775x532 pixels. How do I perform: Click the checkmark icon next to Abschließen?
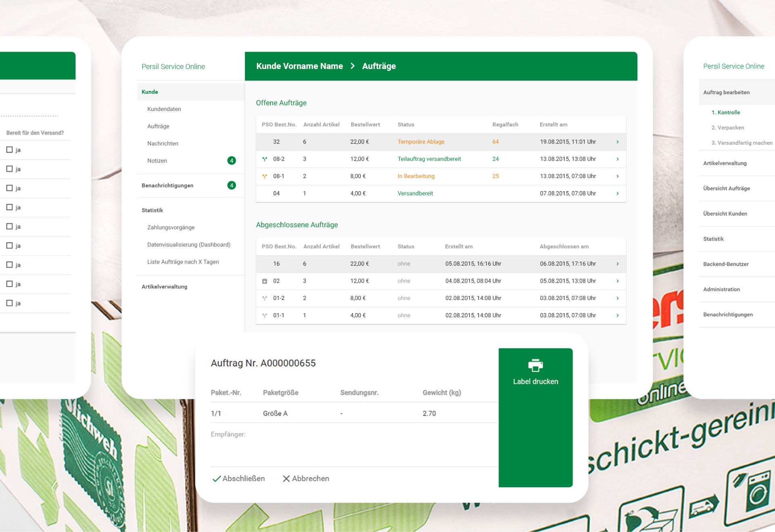(x=217, y=479)
